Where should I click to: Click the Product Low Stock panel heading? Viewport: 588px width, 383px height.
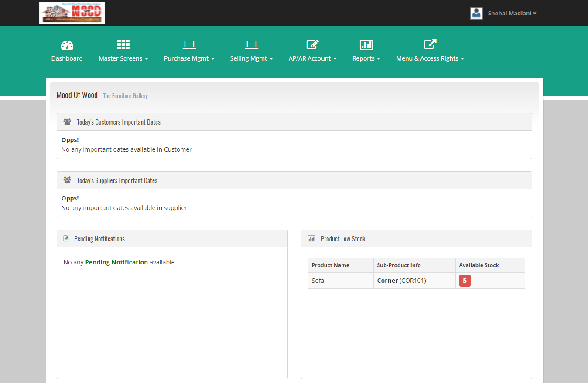[343, 239]
